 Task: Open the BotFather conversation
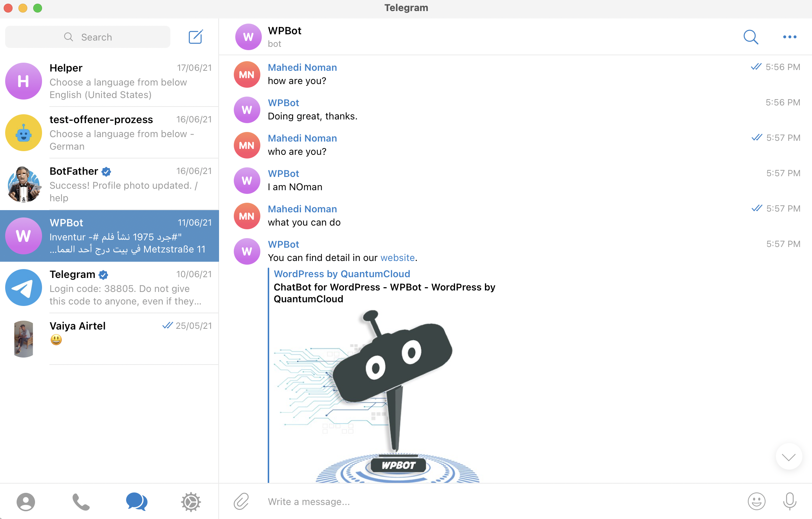tap(110, 184)
